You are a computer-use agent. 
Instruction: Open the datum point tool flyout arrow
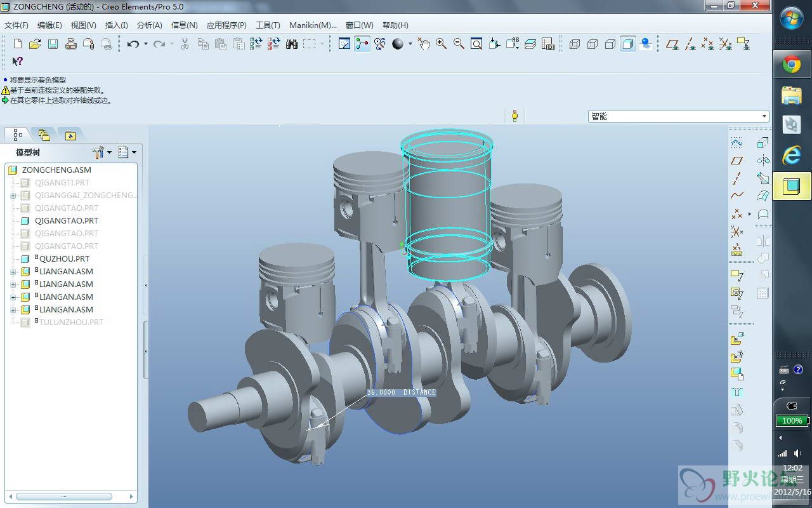click(x=749, y=213)
